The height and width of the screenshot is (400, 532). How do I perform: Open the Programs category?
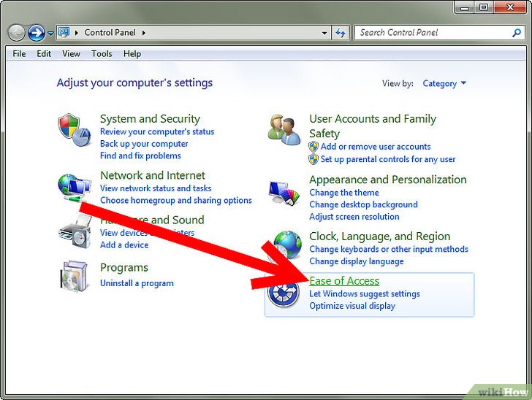click(124, 268)
